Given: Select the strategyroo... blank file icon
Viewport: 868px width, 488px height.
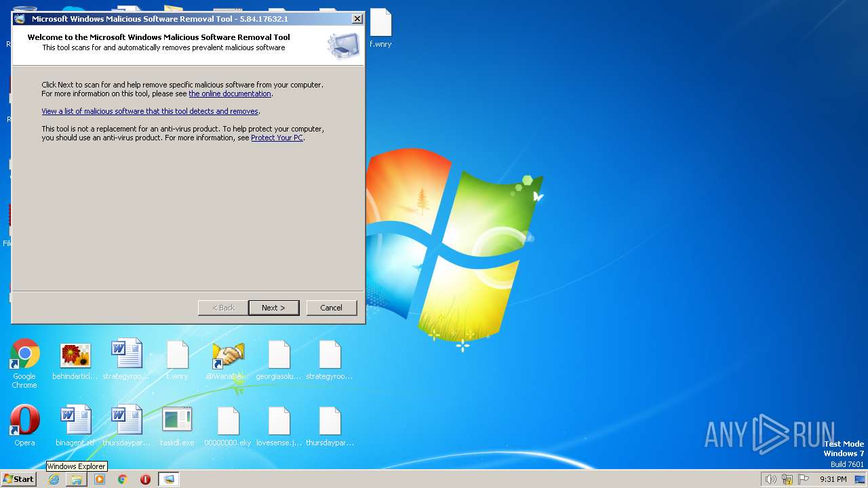Looking at the screenshot, I should point(330,360).
